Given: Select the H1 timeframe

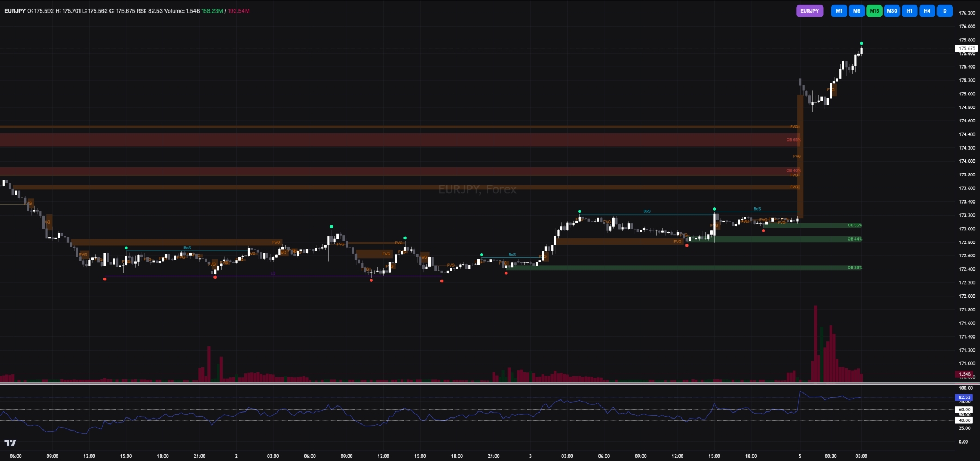Looking at the screenshot, I should pos(909,11).
